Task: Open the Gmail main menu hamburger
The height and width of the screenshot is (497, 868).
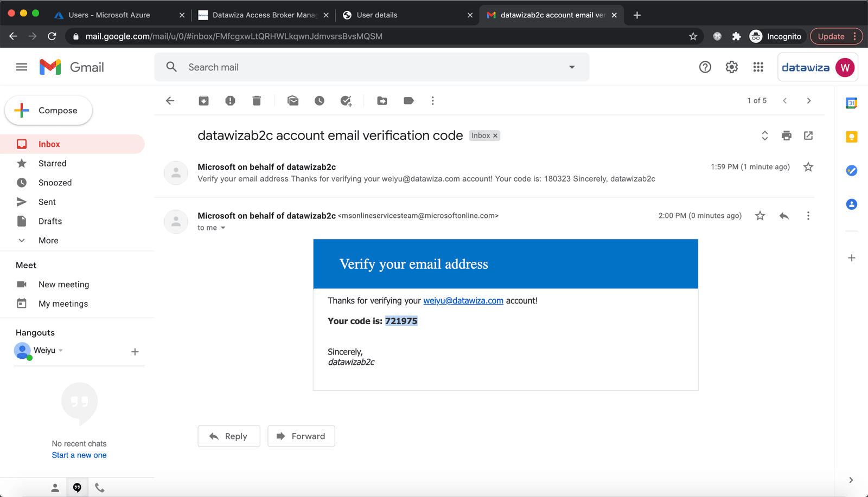Action: click(22, 67)
